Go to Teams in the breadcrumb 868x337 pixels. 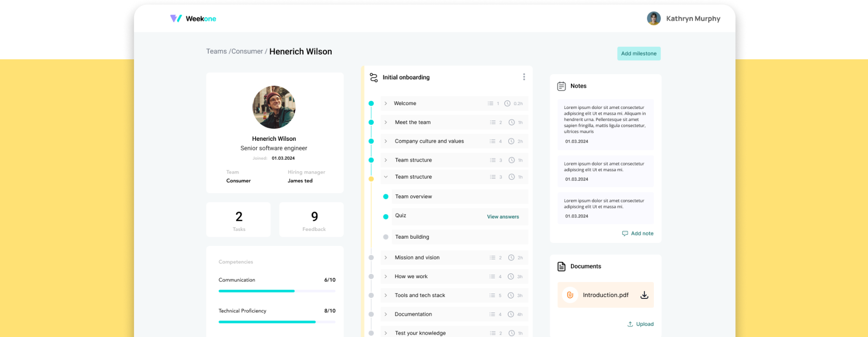(x=216, y=52)
